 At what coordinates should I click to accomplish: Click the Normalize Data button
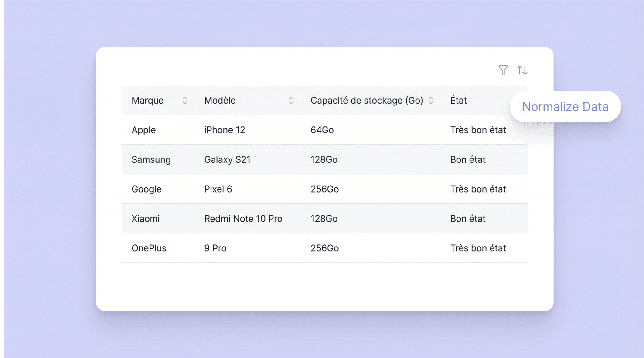[x=565, y=107]
